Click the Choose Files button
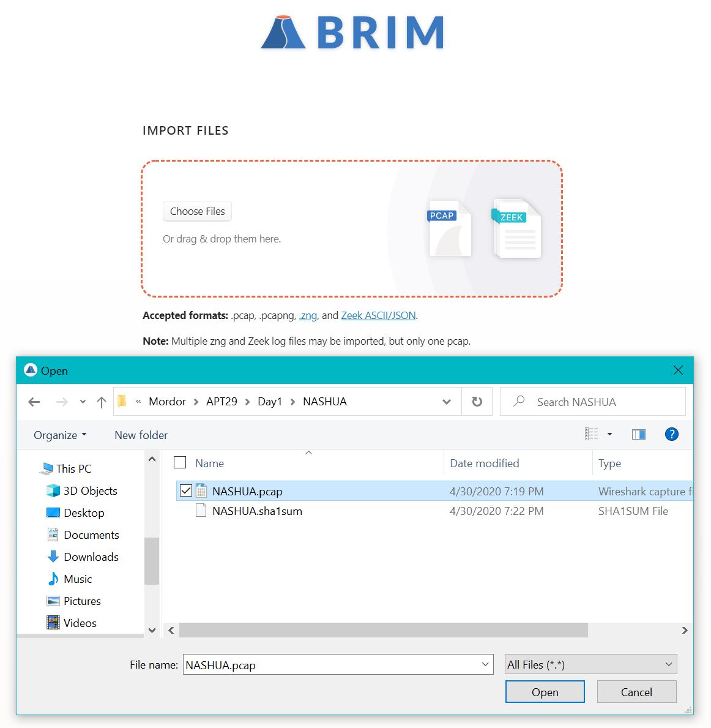The height and width of the screenshot is (728, 711). coord(197,211)
